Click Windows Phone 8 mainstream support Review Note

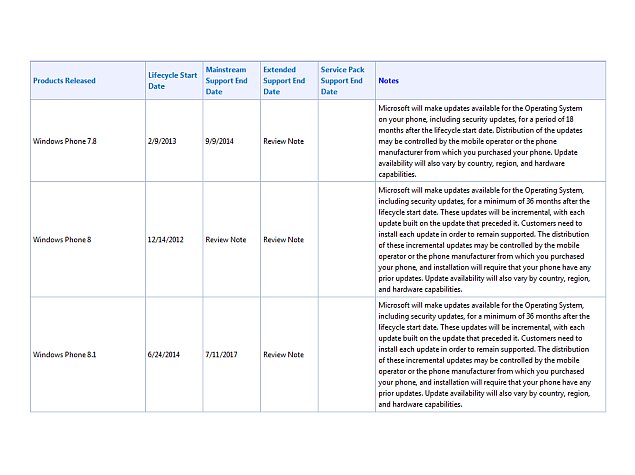coord(226,240)
